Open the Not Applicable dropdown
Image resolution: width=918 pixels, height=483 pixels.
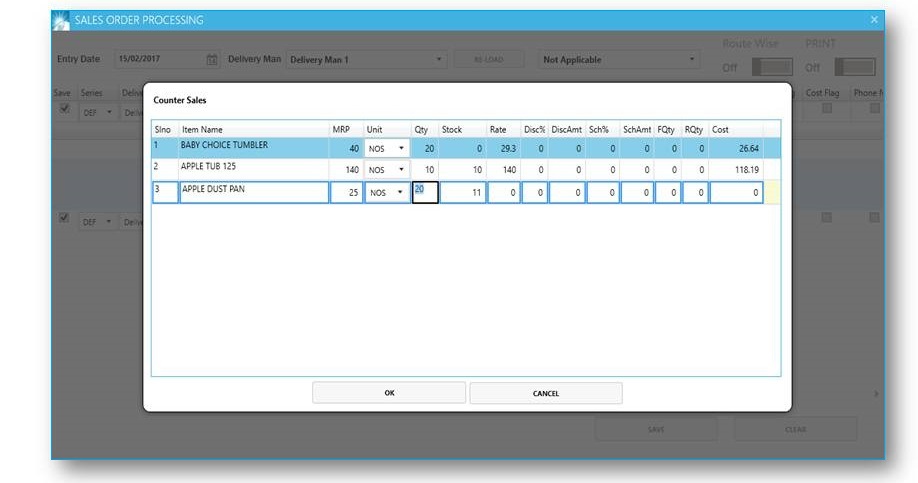pos(691,60)
